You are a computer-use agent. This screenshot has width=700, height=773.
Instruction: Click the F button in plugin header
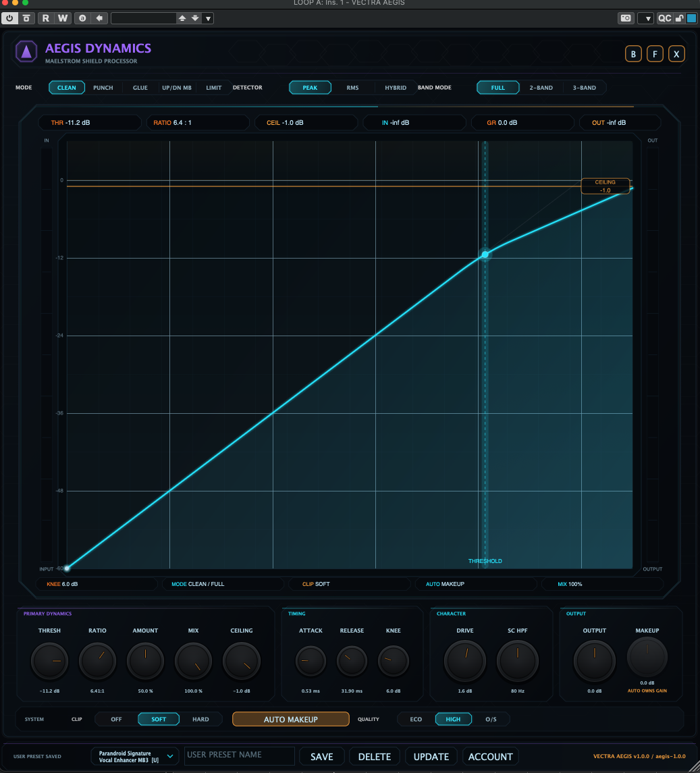tap(655, 54)
